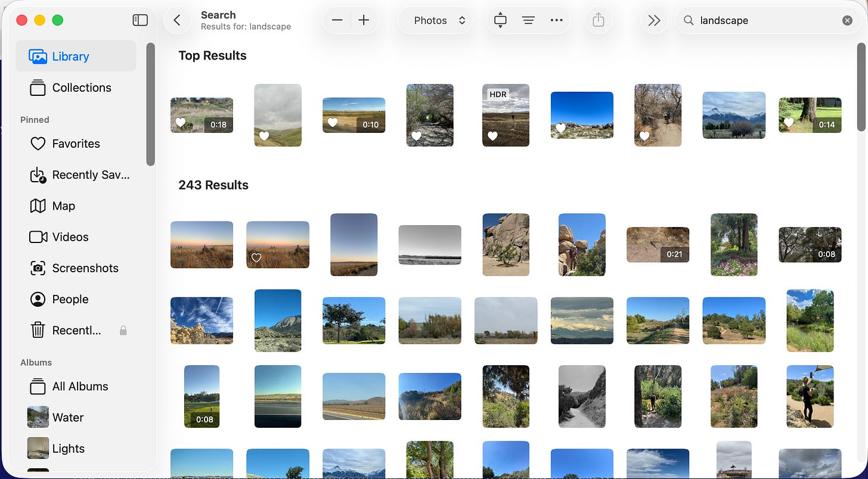Open Favorites in the sidebar
Screen dimensions: 868x479
click(76, 144)
